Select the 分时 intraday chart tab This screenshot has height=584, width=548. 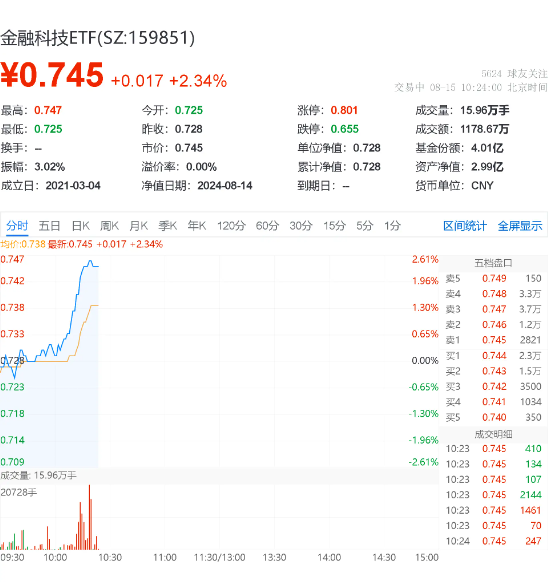coord(17,226)
